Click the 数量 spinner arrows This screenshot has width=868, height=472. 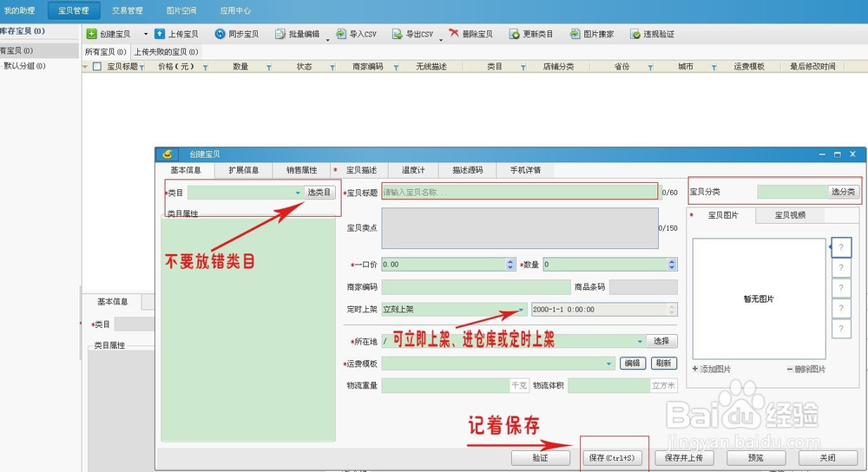click(672, 265)
